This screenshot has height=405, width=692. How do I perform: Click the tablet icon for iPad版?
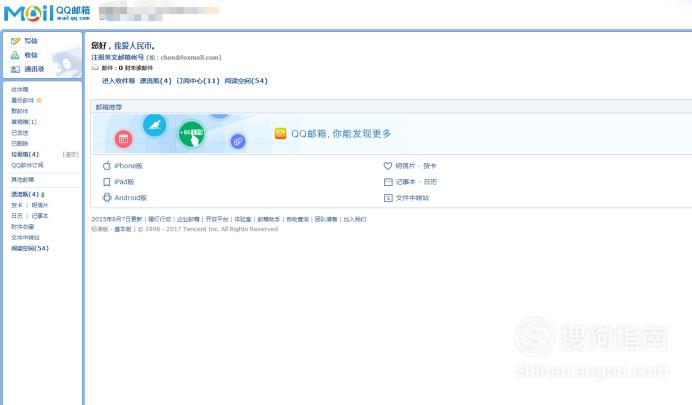tap(106, 182)
